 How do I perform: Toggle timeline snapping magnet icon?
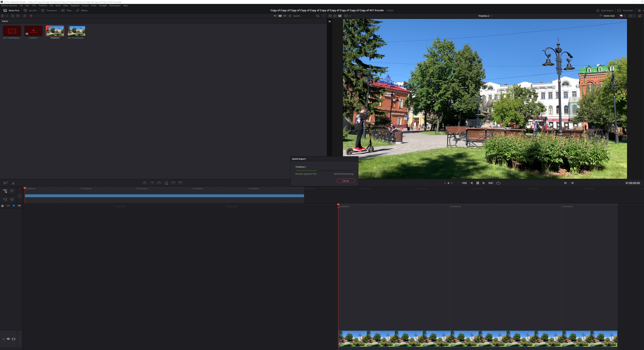pyautogui.click(x=3, y=206)
